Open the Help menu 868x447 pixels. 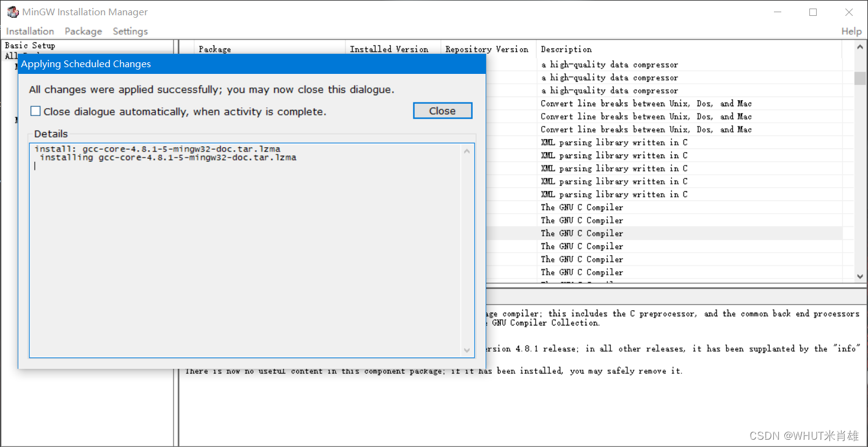[851, 31]
